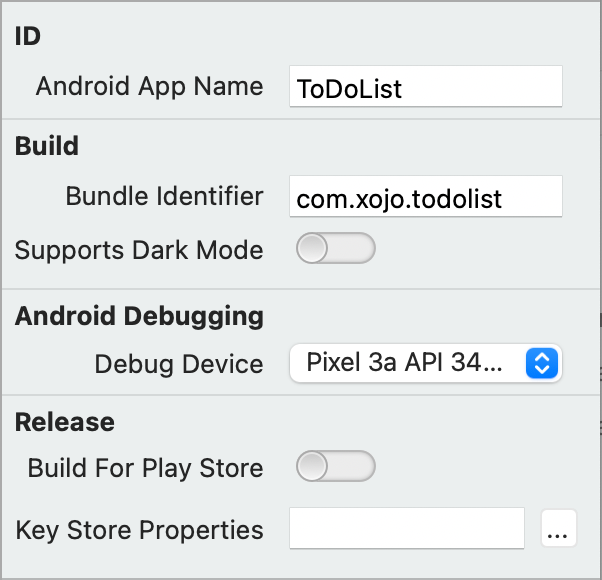
Task: Click the Supports Dark Mode label
Action: [x=139, y=250]
